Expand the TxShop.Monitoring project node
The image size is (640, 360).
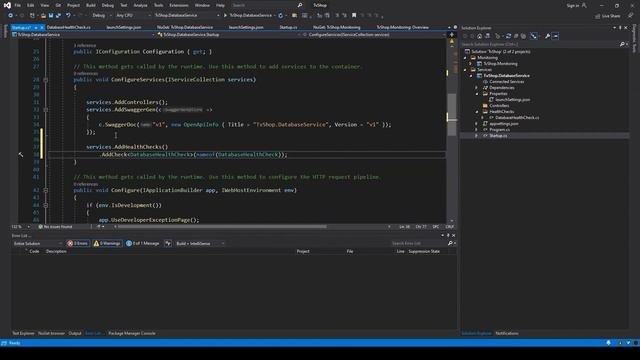(471, 64)
